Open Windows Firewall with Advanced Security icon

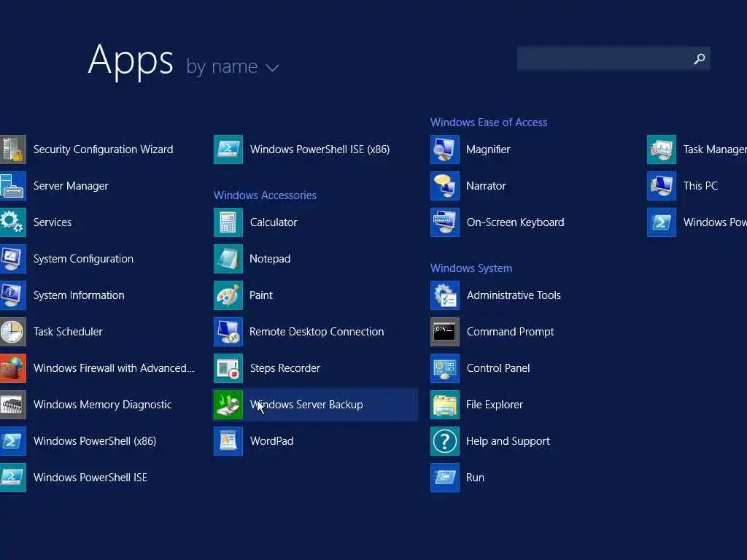[12, 368]
